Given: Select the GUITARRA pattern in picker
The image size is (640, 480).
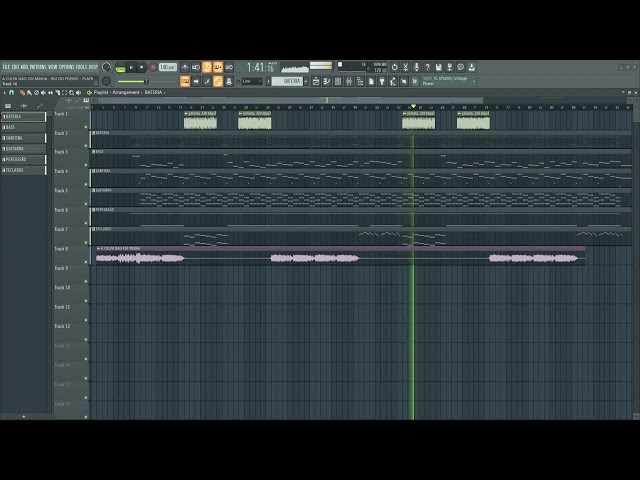Looking at the screenshot, I should click(24, 149).
